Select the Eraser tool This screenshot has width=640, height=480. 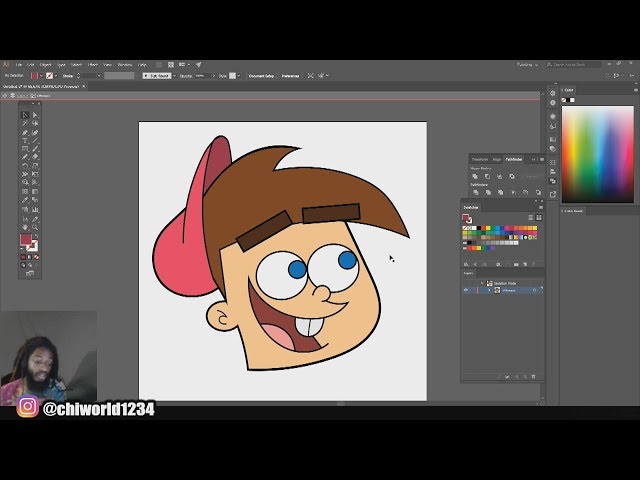click(x=35, y=157)
